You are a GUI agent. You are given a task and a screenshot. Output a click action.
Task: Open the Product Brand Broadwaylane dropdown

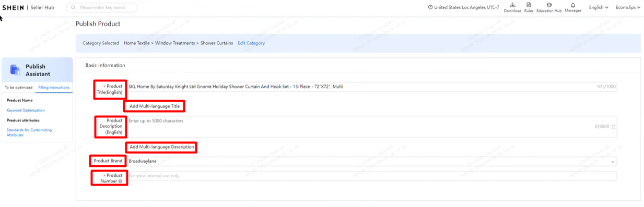[372, 162]
